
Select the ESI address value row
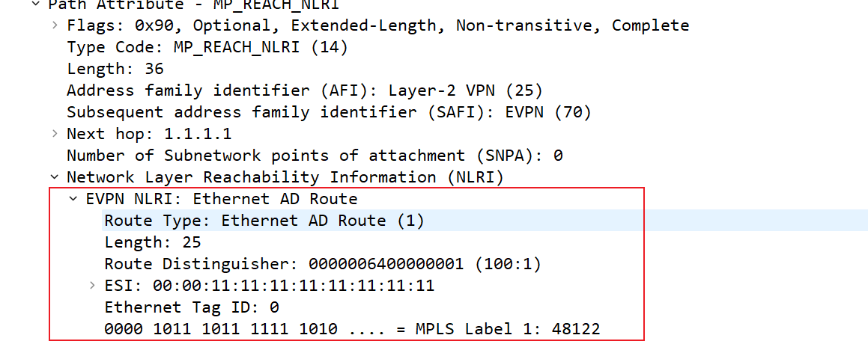click(x=270, y=286)
